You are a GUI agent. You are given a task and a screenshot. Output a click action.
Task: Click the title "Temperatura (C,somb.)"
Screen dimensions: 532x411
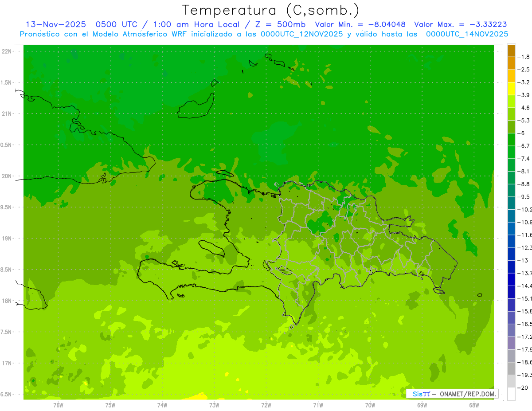pos(271,10)
